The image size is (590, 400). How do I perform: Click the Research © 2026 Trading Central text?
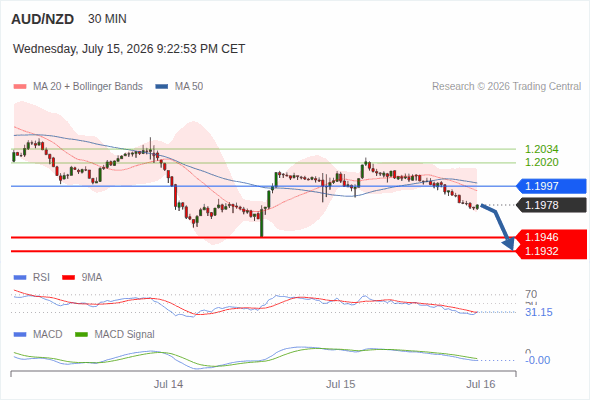(506, 87)
